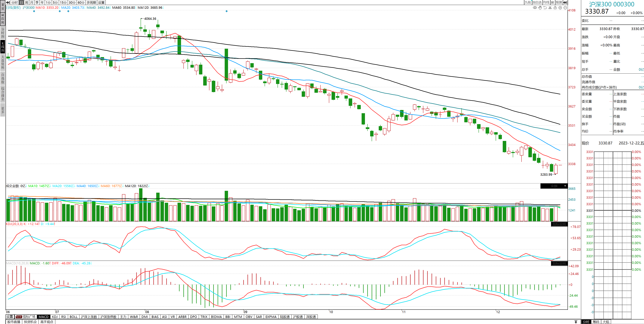The height and width of the screenshot is (324, 644).
Task: Open 多周期 multi-period selector
Action: click(x=91, y=3)
